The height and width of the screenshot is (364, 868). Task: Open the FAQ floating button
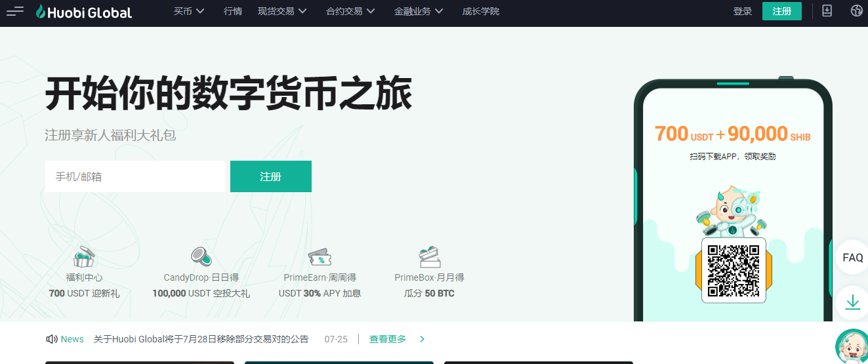pyautogui.click(x=852, y=257)
